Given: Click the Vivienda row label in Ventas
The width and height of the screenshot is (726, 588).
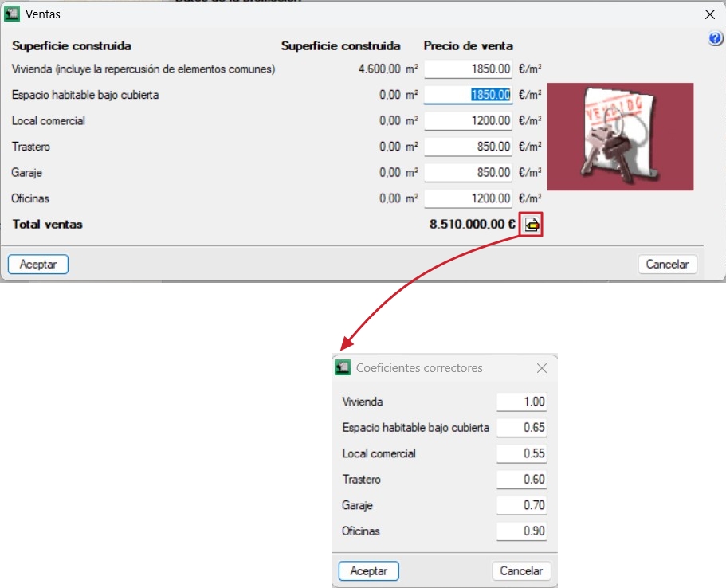Looking at the screenshot, I should [x=143, y=69].
